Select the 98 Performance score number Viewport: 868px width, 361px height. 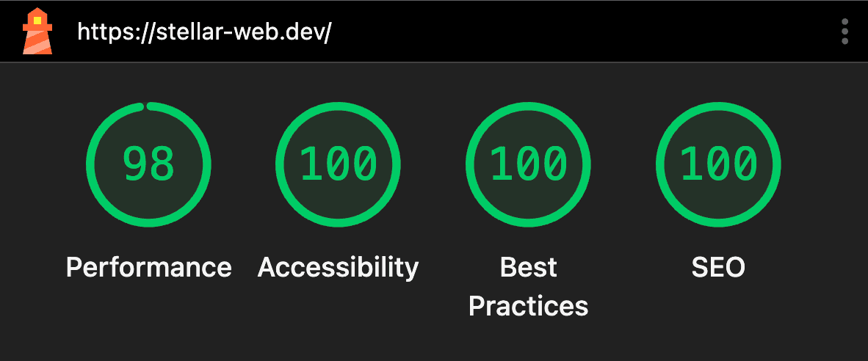(x=148, y=164)
